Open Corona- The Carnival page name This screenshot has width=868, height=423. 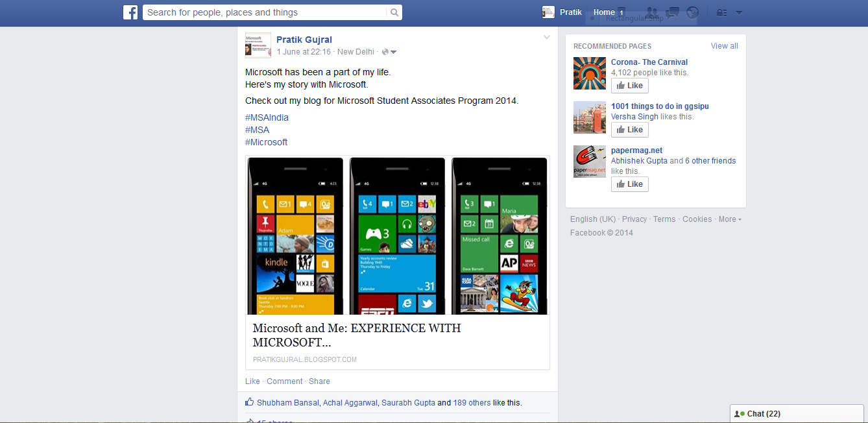pyautogui.click(x=649, y=62)
